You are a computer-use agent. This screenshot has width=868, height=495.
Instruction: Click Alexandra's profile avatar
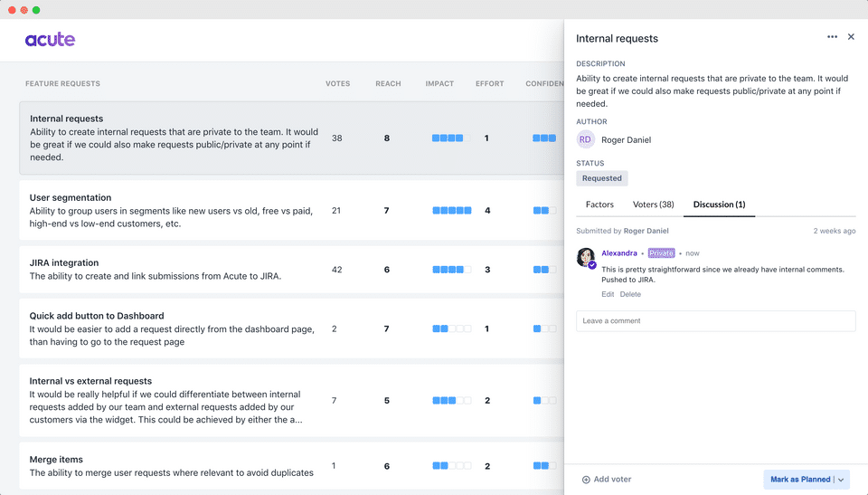(586, 257)
